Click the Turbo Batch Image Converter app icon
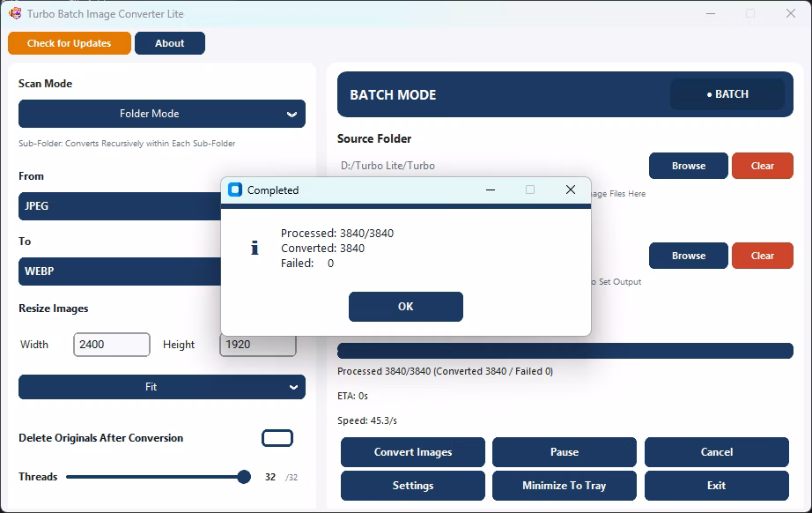 point(15,13)
